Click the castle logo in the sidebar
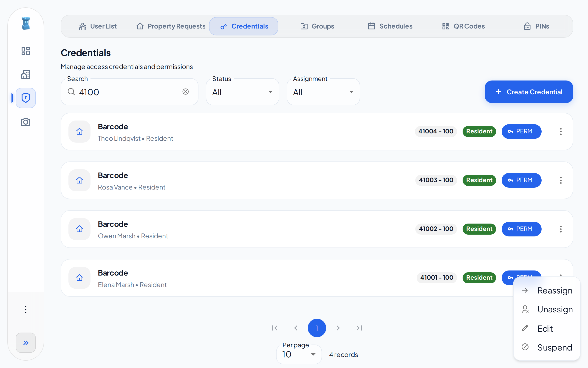 26,23
